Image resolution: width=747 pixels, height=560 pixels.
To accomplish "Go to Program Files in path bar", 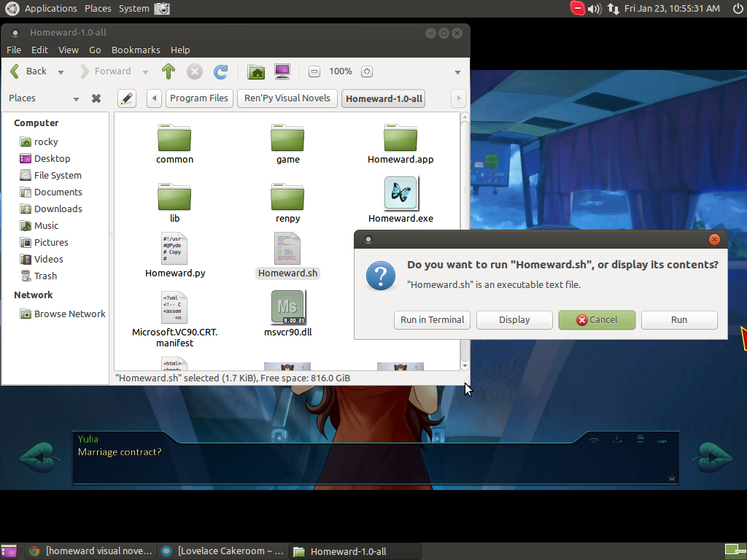I will pos(199,98).
